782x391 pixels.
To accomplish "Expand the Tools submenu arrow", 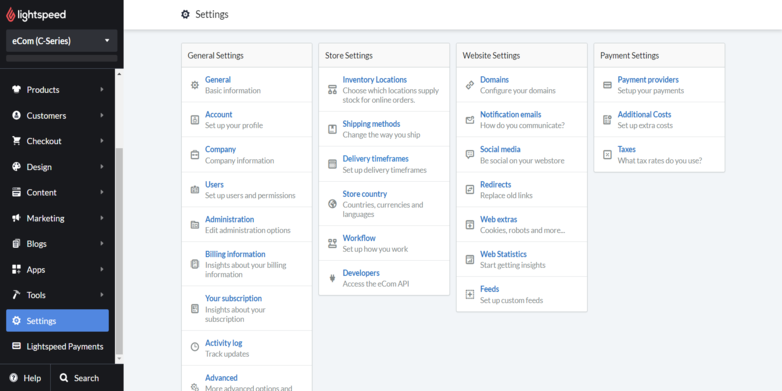I will tap(102, 295).
